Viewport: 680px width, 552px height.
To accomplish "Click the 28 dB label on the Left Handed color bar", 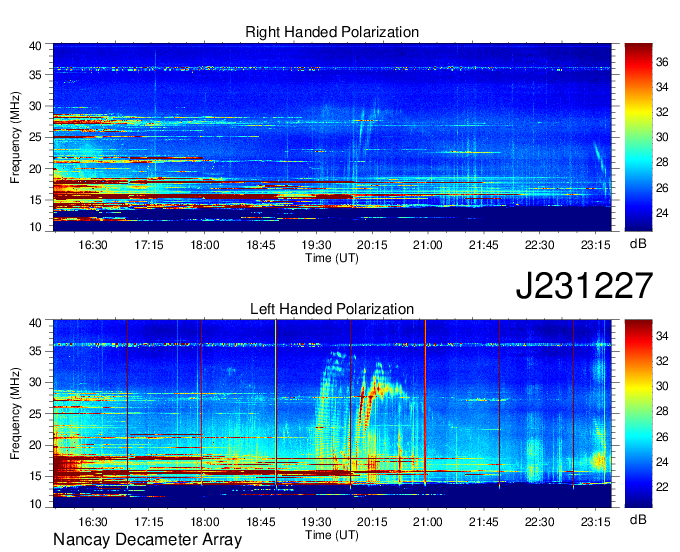I will click(x=662, y=411).
